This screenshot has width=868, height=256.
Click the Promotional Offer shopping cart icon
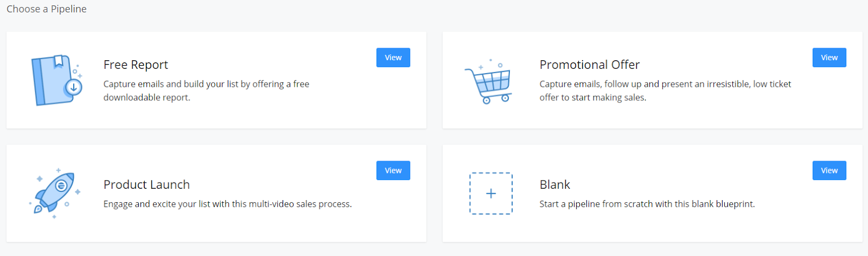[x=488, y=82]
